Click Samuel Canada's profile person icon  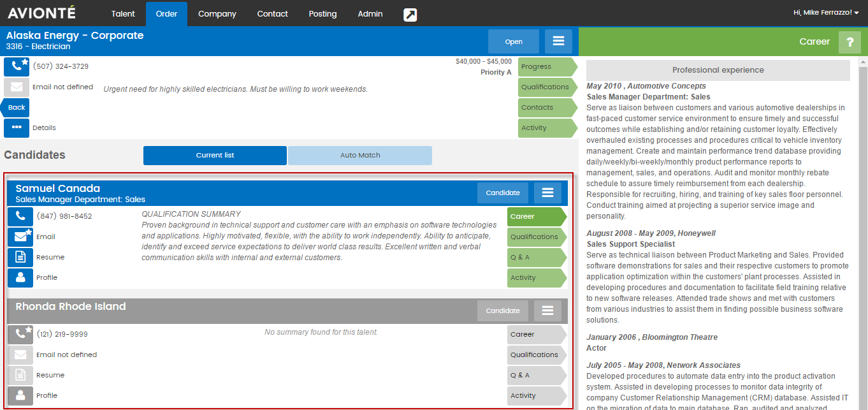(20, 277)
